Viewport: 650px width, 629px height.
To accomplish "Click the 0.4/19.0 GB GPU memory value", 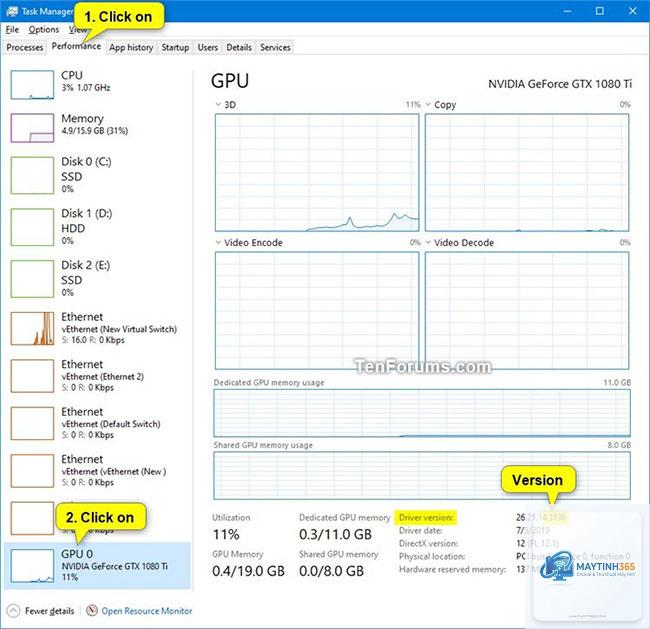I will (x=248, y=571).
